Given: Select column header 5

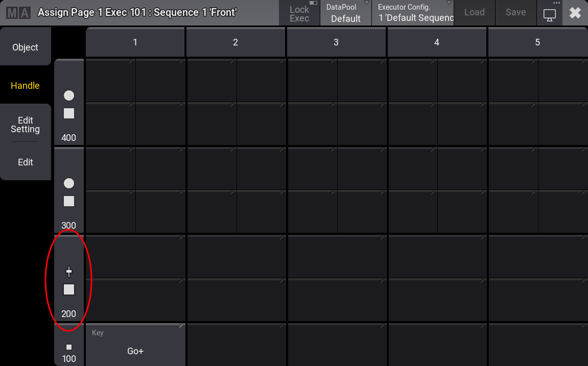Looking at the screenshot, I should click(537, 42).
